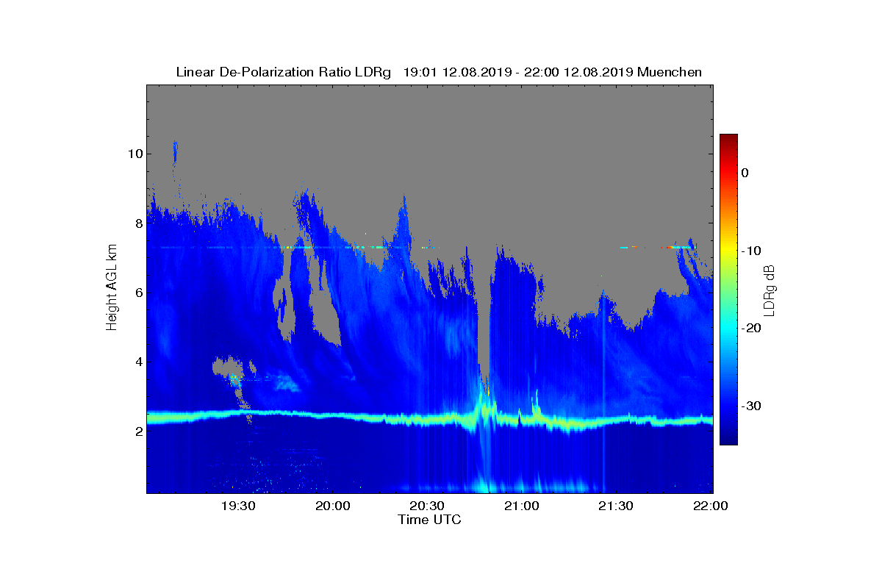Click the height tick label 2

click(138, 431)
